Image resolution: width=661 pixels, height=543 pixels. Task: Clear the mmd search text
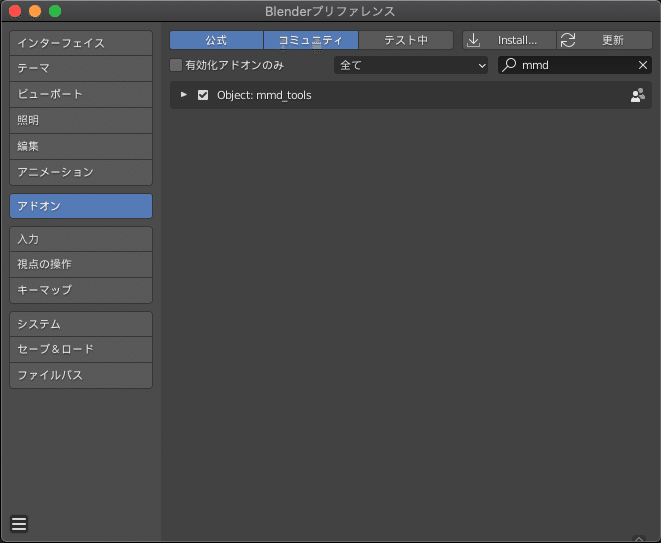click(642, 65)
